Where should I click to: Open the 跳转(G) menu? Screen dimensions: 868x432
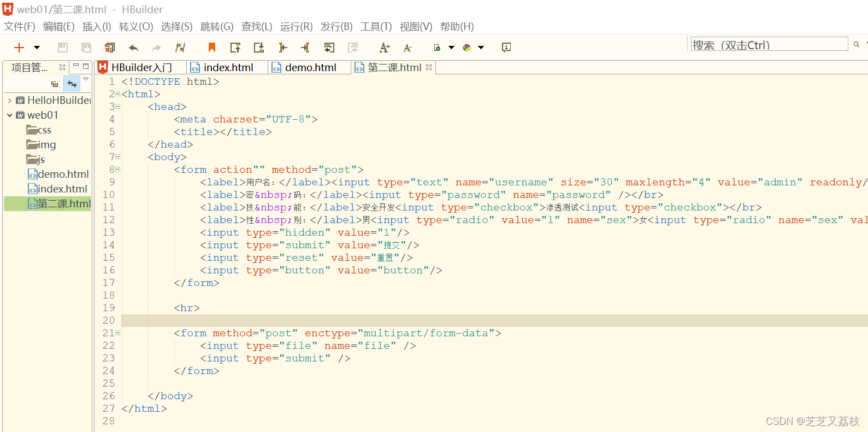pos(217,26)
